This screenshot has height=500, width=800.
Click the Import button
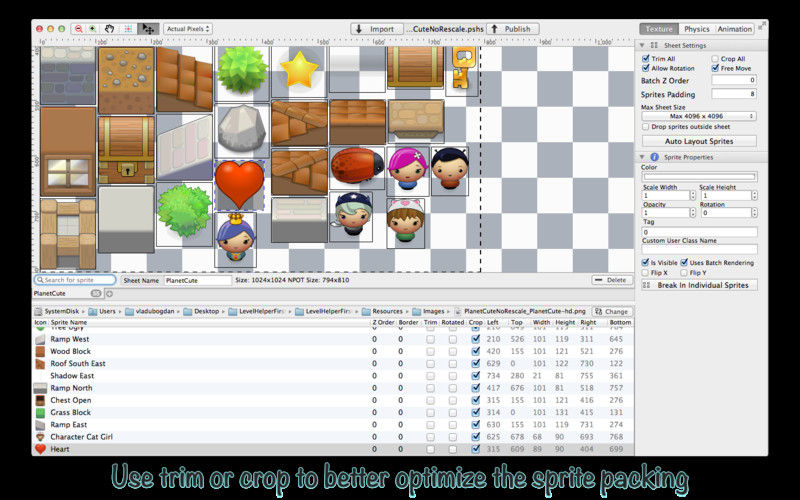coord(376,29)
